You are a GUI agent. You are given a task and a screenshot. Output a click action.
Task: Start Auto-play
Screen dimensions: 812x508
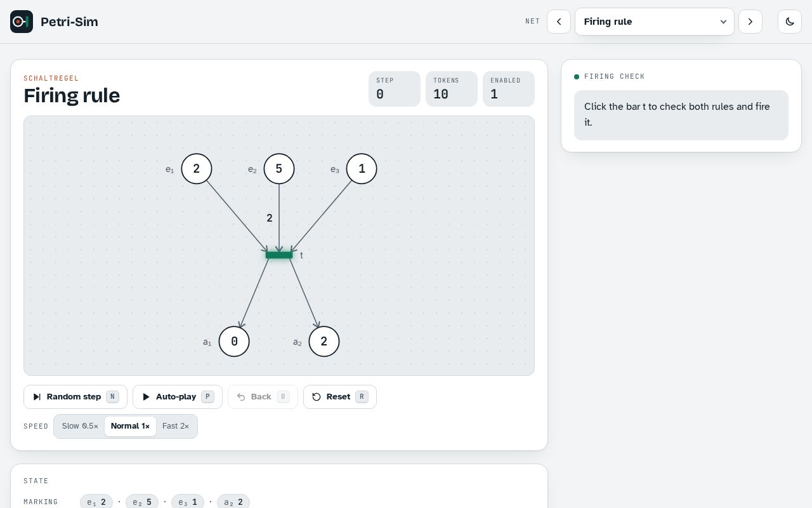(178, 397)
